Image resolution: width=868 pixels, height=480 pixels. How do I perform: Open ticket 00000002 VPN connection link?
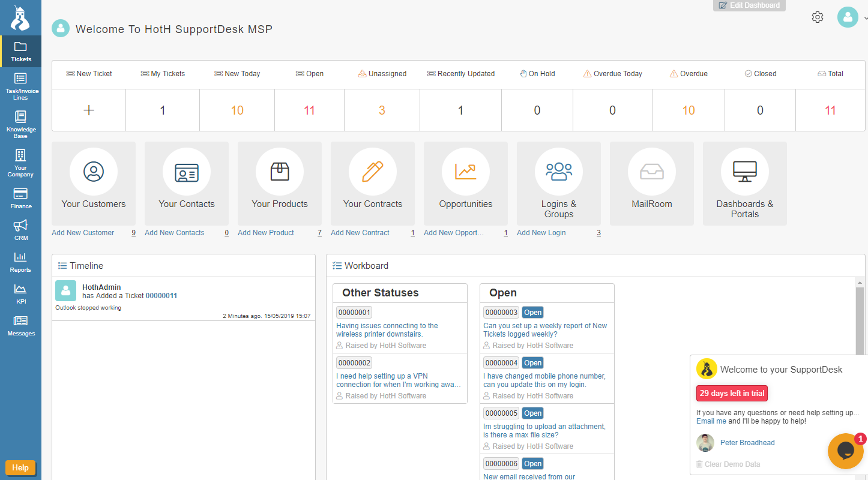(399, 380)
